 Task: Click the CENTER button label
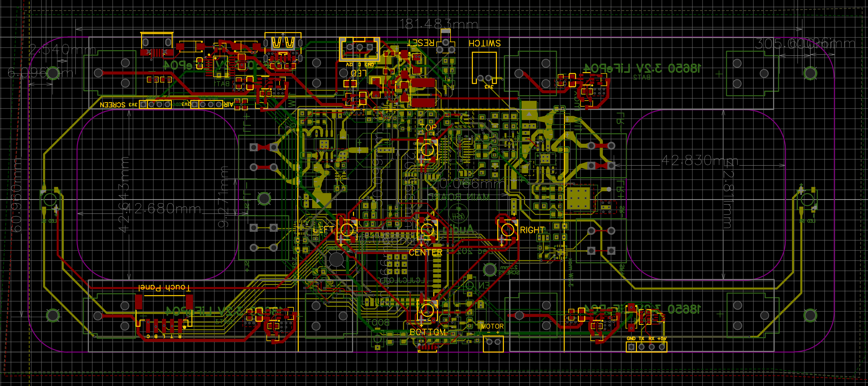(425, 252)
